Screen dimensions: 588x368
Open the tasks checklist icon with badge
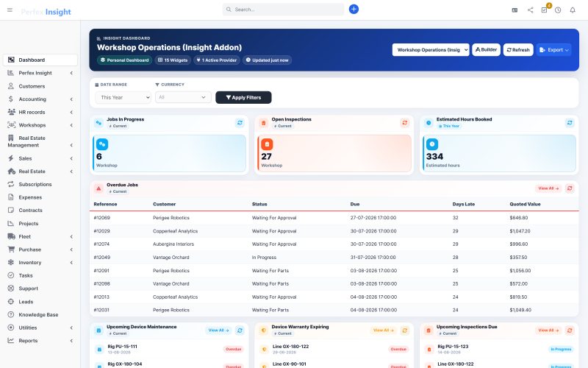click(x=544, y=10)
